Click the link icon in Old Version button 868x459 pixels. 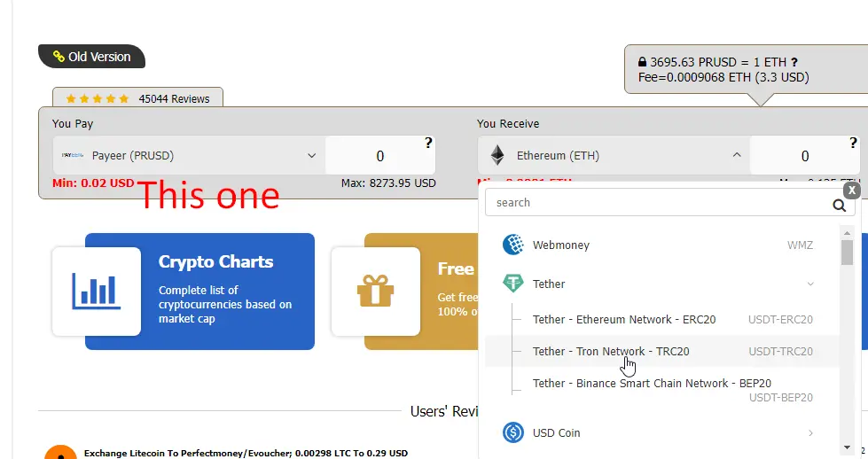pyautogui.click(x=59, y=57)
